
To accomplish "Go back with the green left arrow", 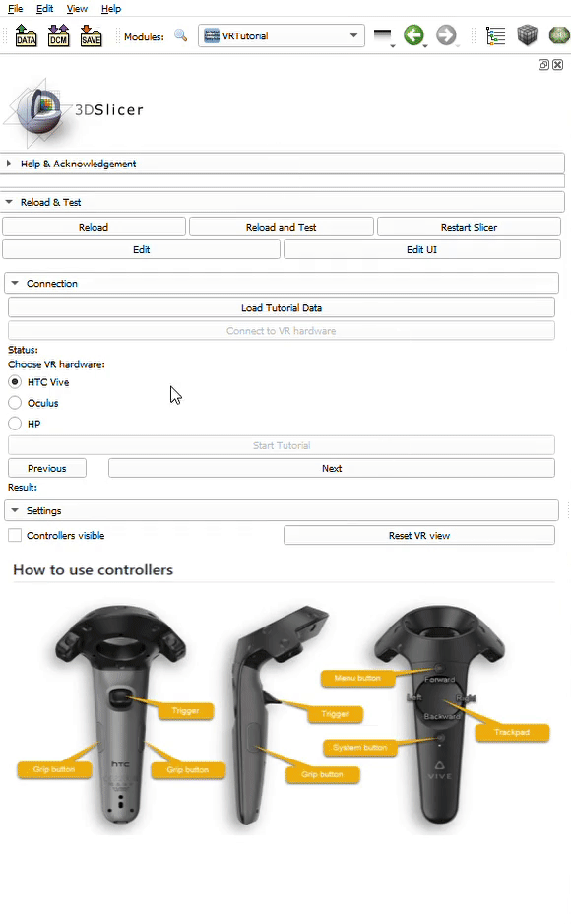I will pyautogui.click(x=414, y=35).
